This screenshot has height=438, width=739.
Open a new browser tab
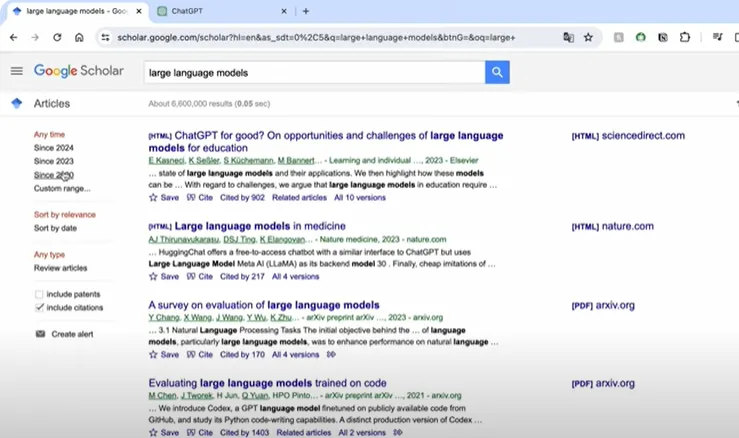tap(306, 11)
